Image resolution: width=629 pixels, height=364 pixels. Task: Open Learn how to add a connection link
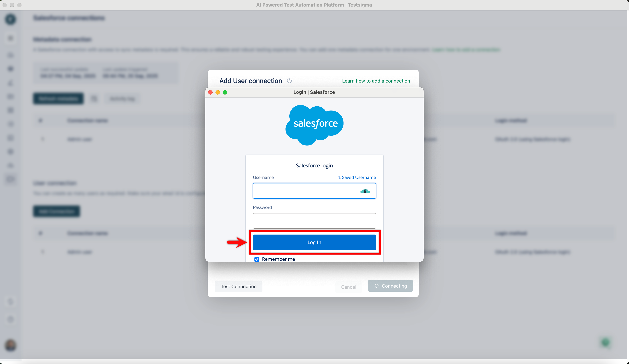(x=376, y=81)
